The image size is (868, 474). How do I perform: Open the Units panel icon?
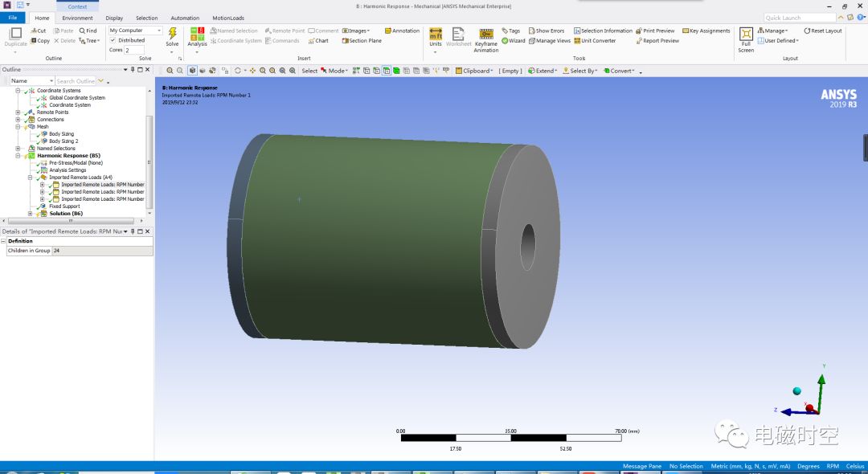(x=435, y=34)
